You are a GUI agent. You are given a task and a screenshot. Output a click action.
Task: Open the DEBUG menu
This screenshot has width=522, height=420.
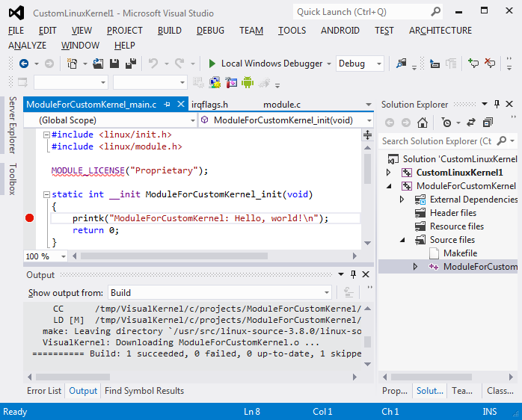click(x=210, y=31)
